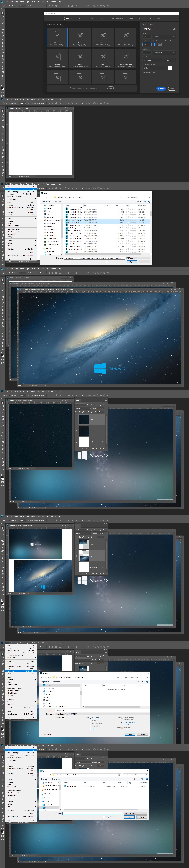Select Zoom tool beside the New Document dialog
Viewport: 189px width, 868px height.
3,79
